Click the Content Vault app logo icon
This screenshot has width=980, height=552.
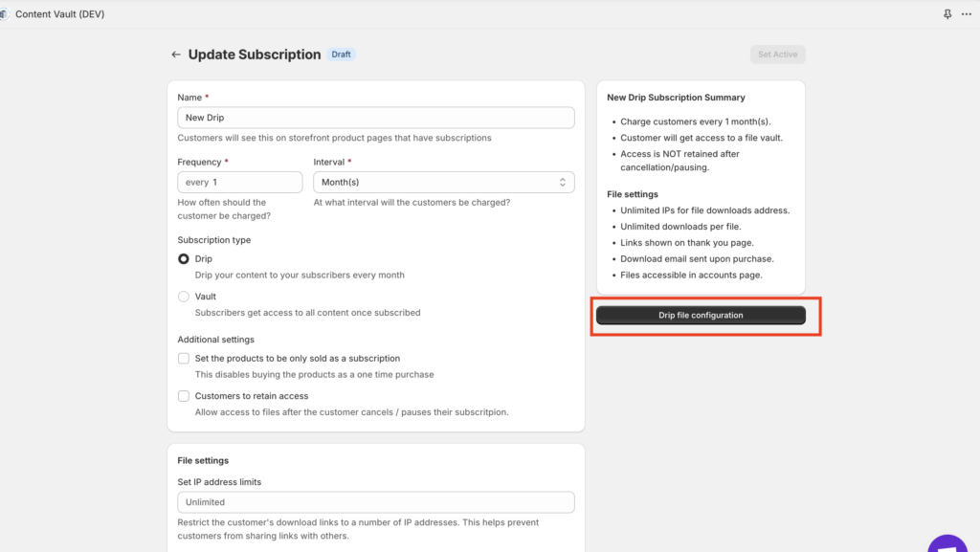(x=5, y=13)
